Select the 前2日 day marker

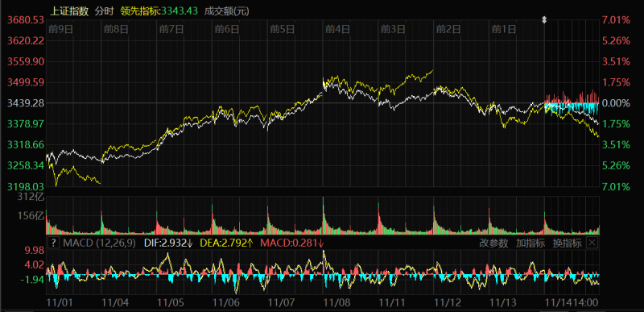(x=449, y=29)
